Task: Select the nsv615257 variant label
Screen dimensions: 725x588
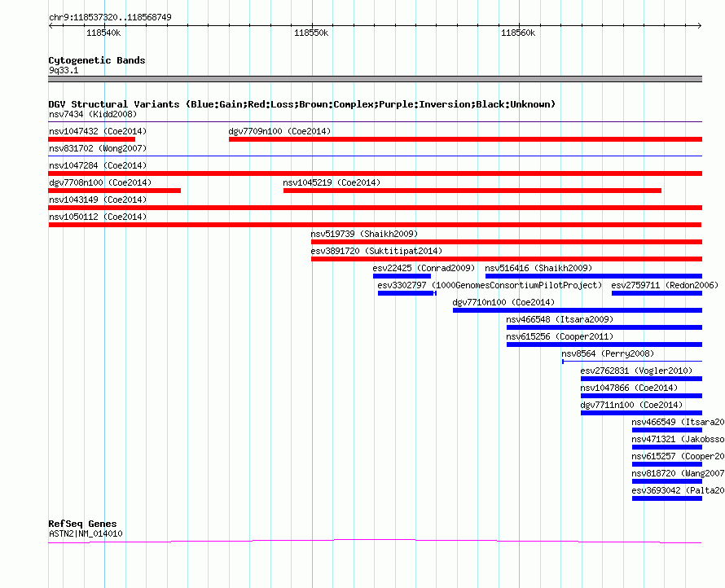Action: (x=678, y=456)
